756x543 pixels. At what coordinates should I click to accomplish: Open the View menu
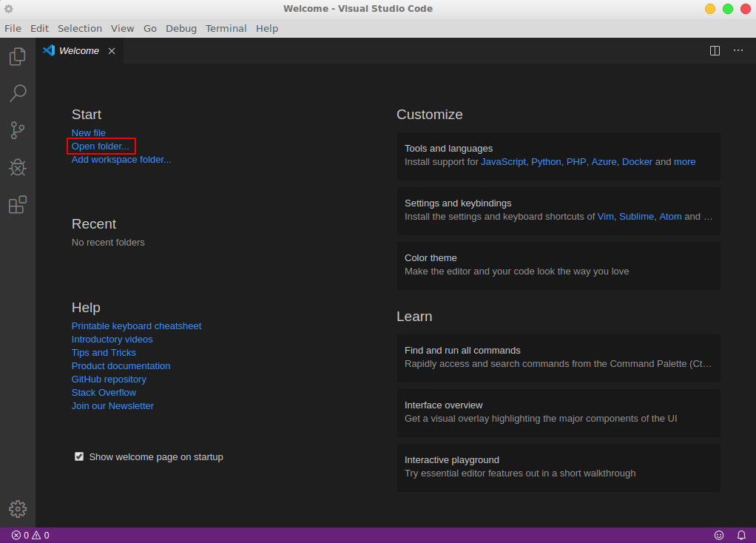[x=123, y=28]
